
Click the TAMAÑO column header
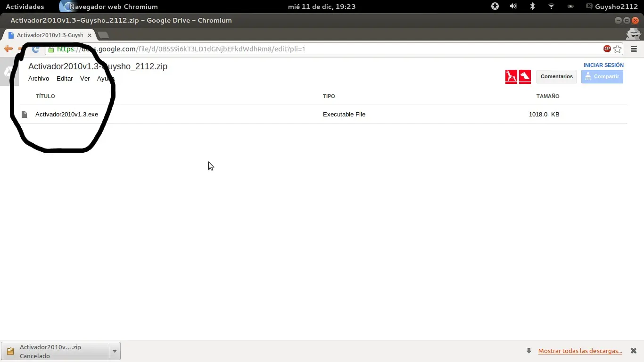(548, 96)
